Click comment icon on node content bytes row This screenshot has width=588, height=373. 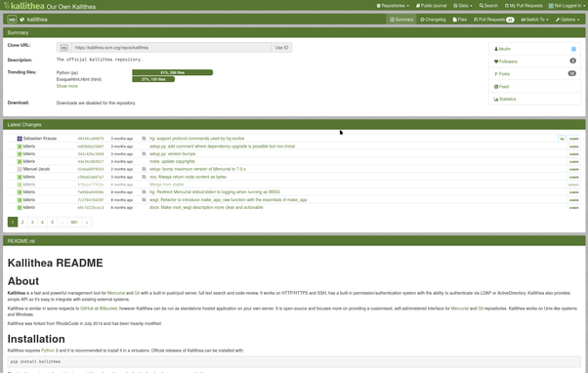click(144, 177)
